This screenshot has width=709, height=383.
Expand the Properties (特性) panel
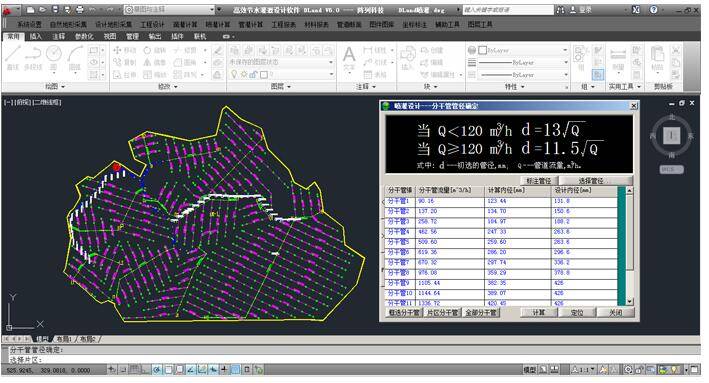coord(515,86)
